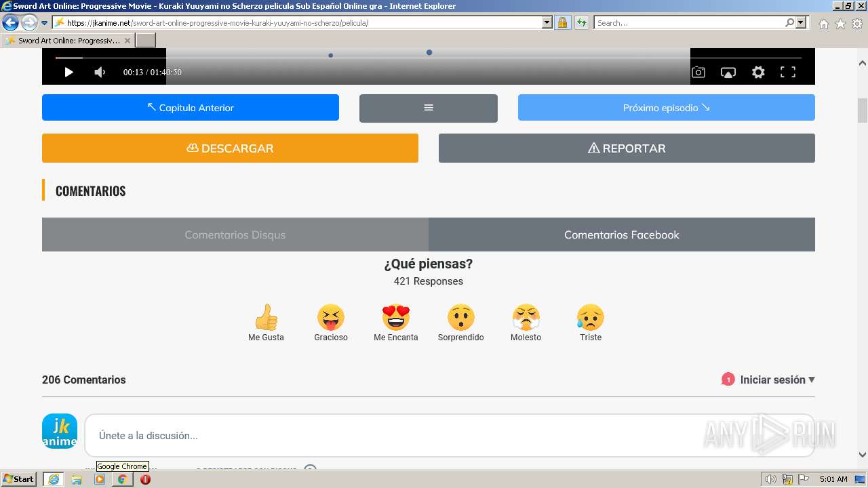Image resolution: width=868 pixels, height=488 pixels.
Task: Click the browser Forward button
Action: (x=29, y=22)
